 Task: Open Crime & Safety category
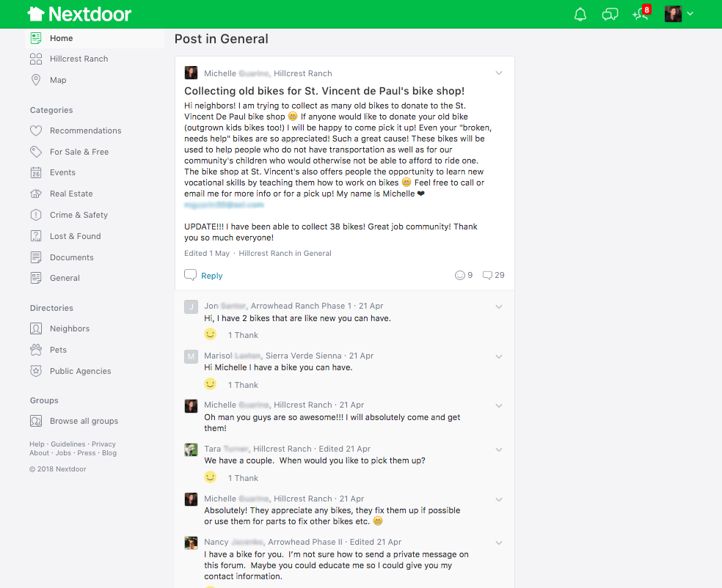(79, 215)
